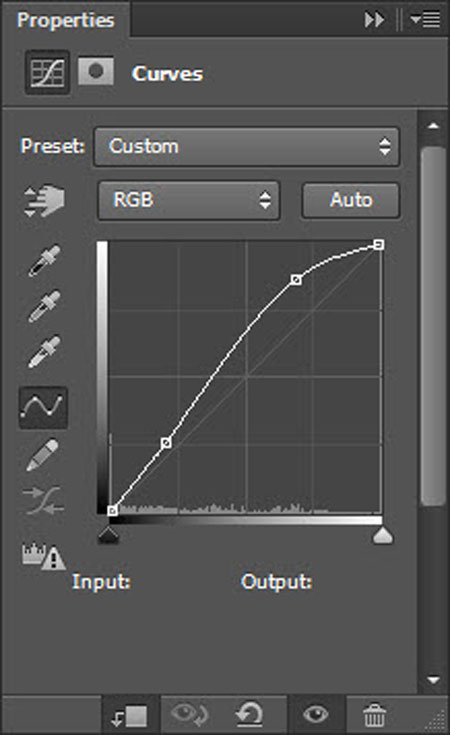Toggle layer visibility eye icon
Image resolution: width=450 pixels, height=735 pixels.
[x=315, y=715]
